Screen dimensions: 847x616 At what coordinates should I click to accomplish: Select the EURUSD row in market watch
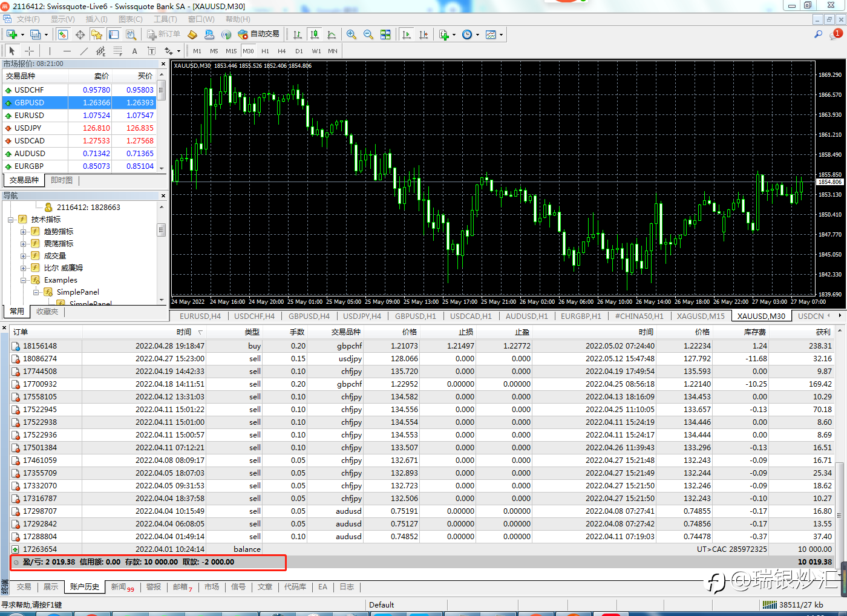29,115
